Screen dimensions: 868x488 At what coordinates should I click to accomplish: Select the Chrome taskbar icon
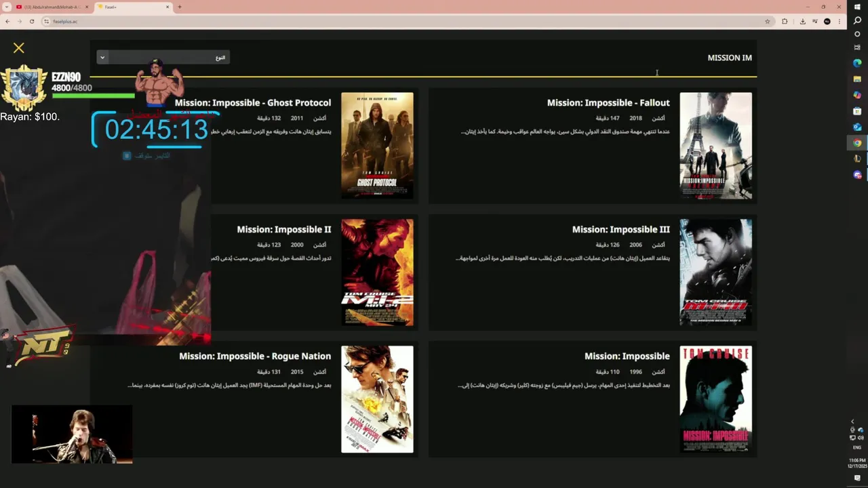pos(857,143)
